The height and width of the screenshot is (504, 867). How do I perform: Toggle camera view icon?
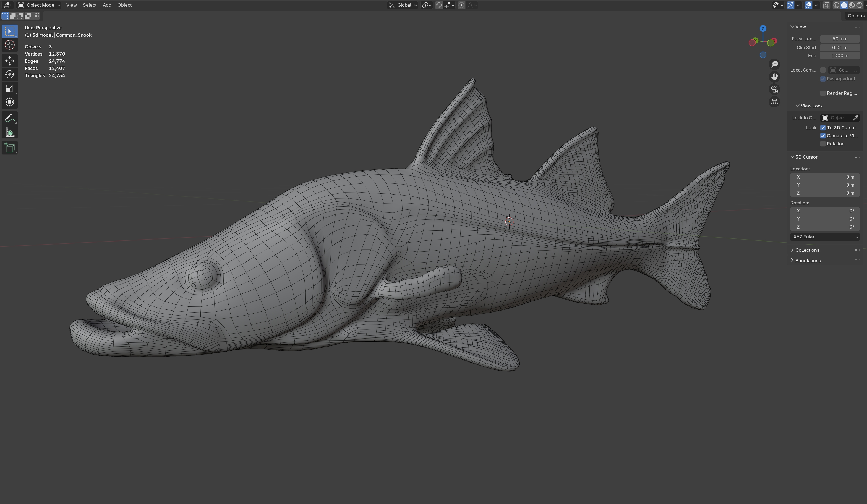pos(774,89)
